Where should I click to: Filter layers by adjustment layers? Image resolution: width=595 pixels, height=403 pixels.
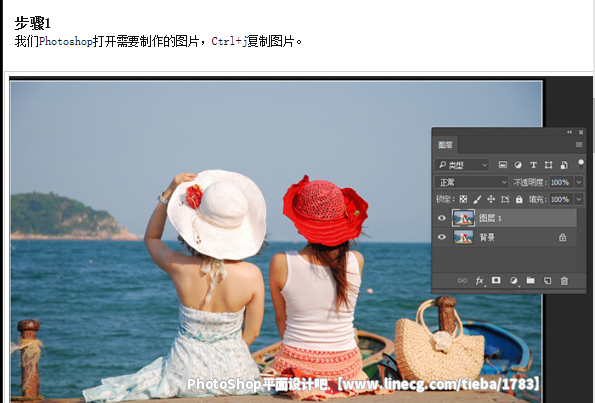point(518,165)
